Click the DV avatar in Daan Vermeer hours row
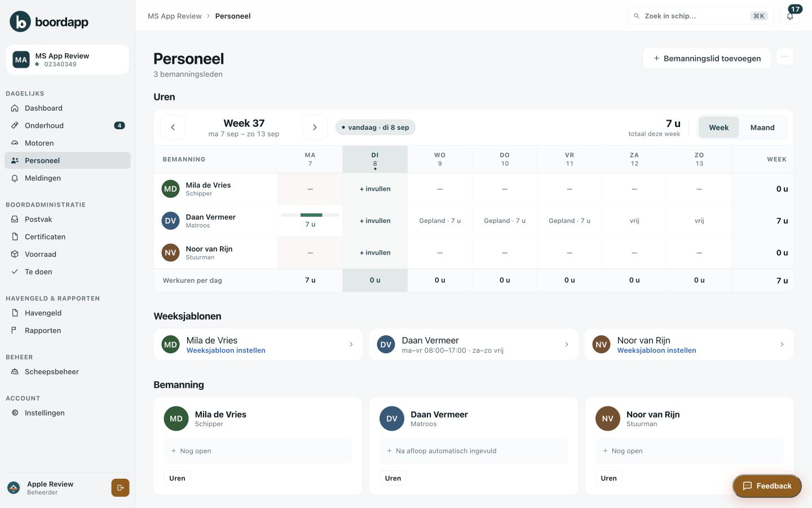812x508 pixels. pos(170,221)
